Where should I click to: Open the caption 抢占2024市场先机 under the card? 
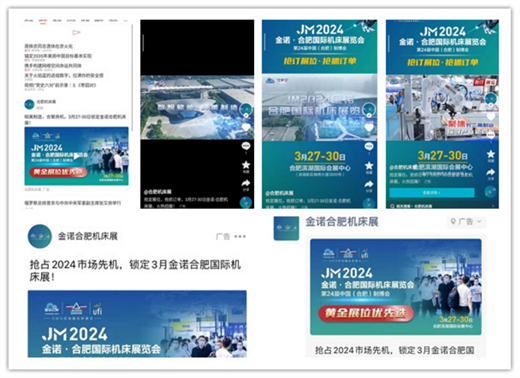pos(395,350)
